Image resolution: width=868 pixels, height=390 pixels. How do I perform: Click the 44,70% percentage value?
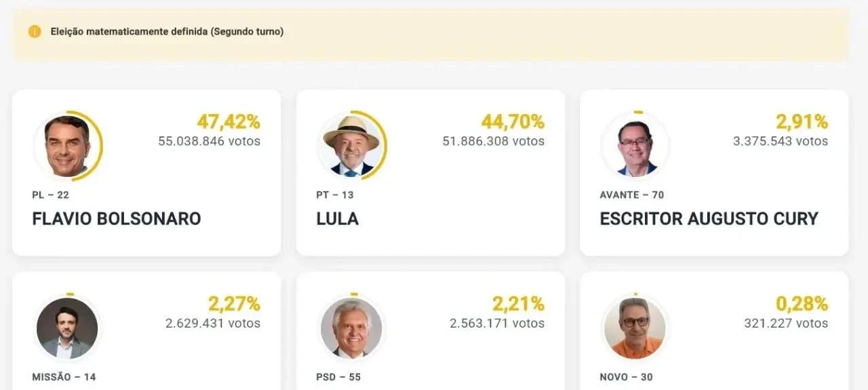(513, 122)
